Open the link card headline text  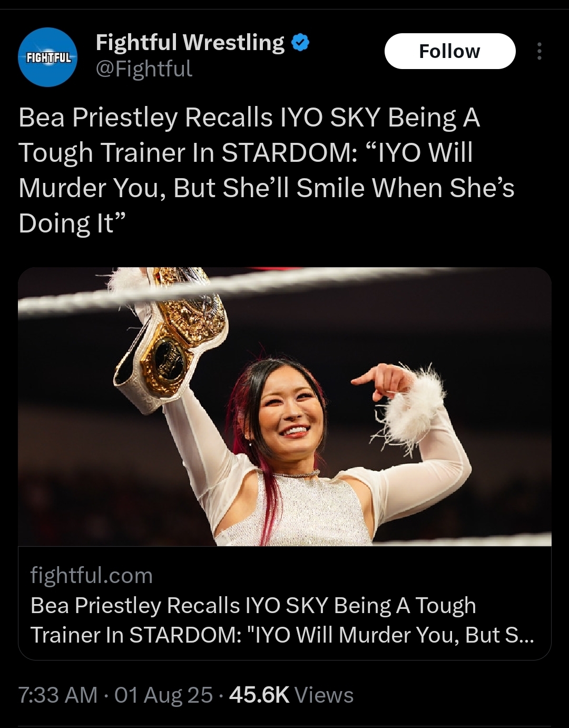(282, 620)
